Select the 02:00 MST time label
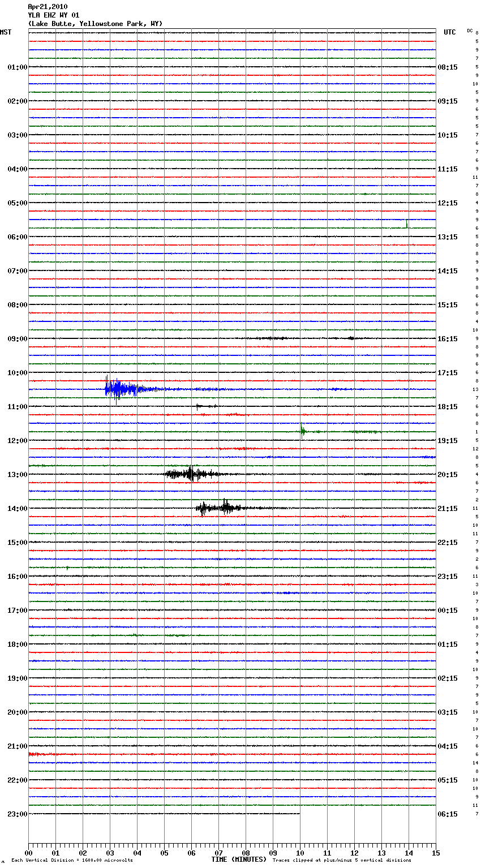This screenshot has width=481, height=868. [18, 101]
